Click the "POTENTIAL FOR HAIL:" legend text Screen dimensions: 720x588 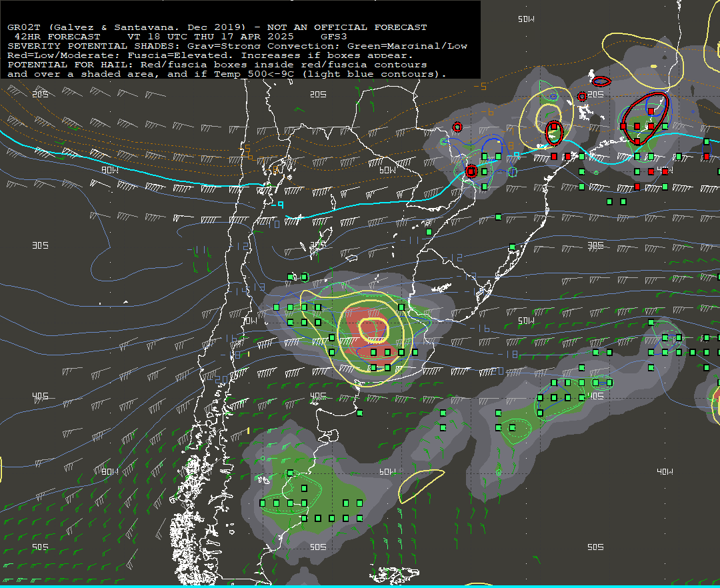tap(71, 65)
